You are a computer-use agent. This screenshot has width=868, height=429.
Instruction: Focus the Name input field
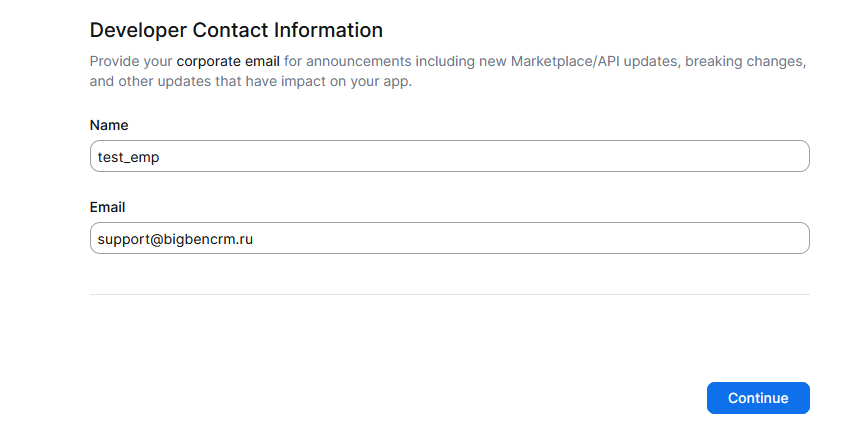(450, 157)
